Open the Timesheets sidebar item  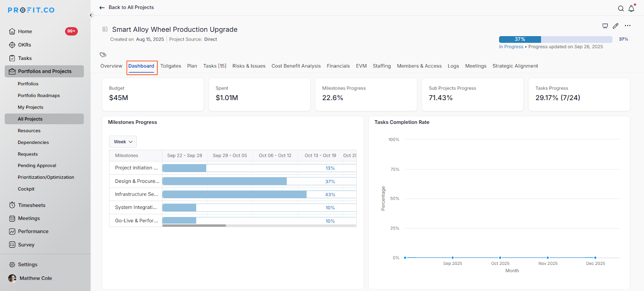pyautogui.click(x=31, y=205)
